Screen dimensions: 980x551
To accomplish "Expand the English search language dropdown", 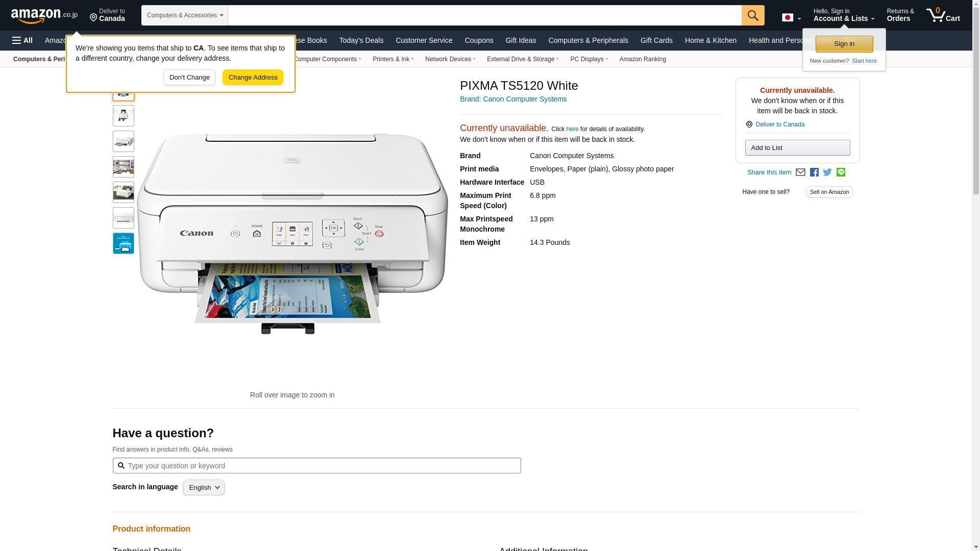I will coord(204,487).
